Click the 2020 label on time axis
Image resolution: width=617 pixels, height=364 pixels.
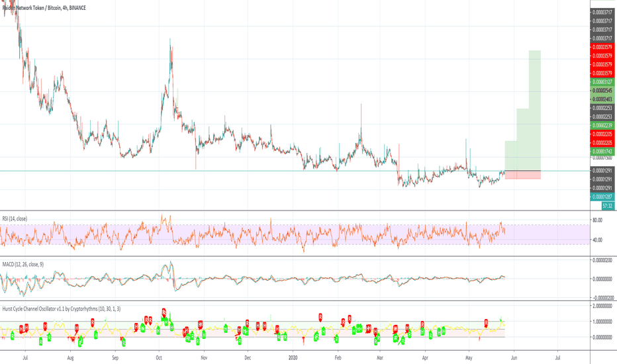(x=293, y=357)
